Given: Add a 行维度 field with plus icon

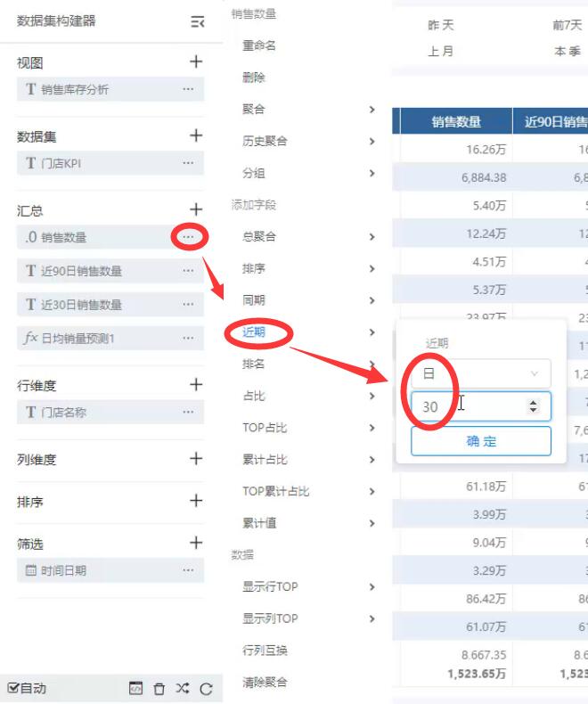Looking at the screenshot, I should (x=196, y=384).
